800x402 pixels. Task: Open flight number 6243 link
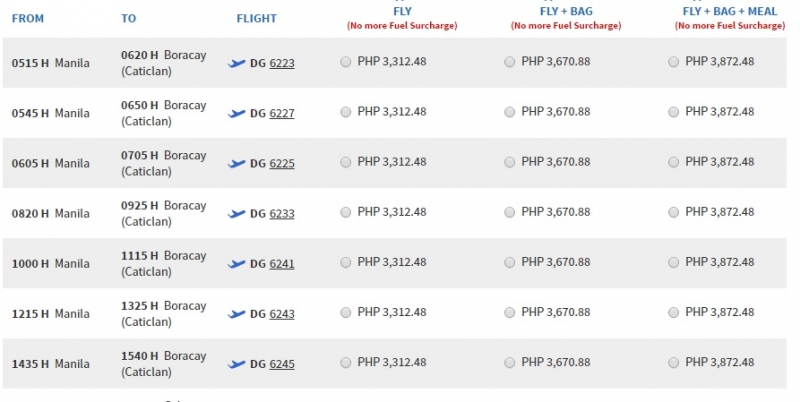[282, 314]
